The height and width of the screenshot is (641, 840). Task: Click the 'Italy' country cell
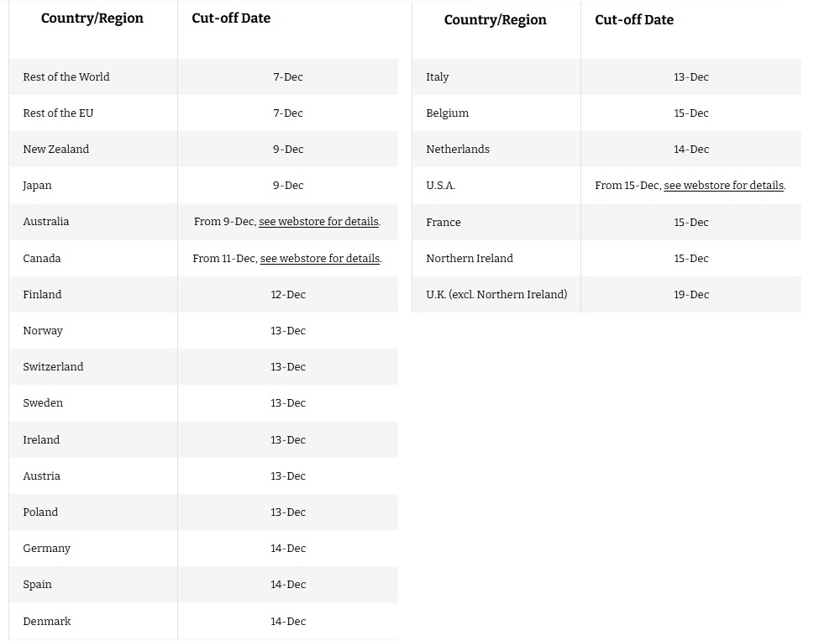point(438,77)
